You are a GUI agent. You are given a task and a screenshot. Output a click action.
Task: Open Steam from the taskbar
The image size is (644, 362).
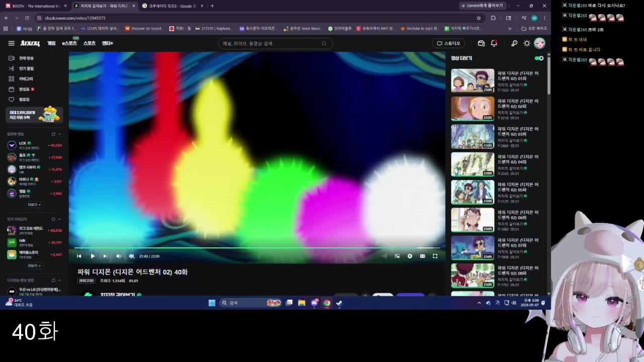pos(339,303)
